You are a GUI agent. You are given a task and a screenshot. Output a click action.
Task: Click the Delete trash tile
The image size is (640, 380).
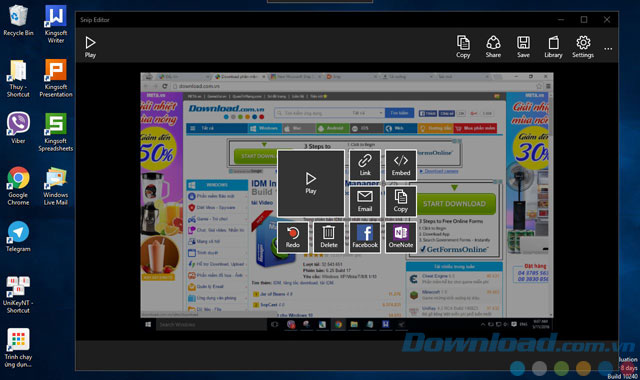[329, 237]
